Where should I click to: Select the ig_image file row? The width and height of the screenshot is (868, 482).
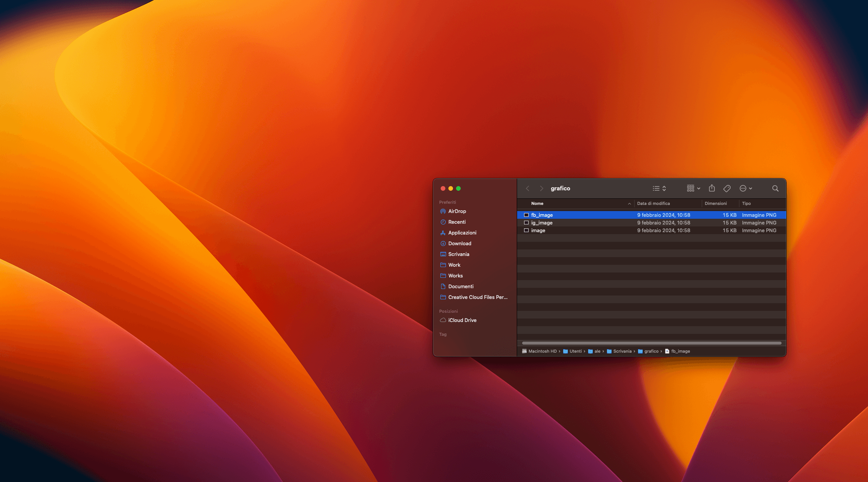click(542, 223)
